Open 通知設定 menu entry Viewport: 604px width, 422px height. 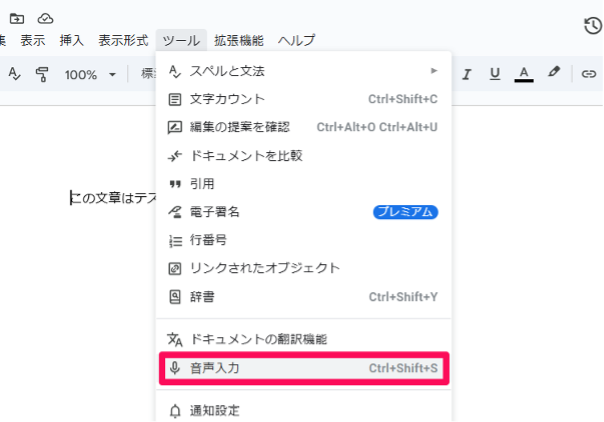tap(304, 410)
